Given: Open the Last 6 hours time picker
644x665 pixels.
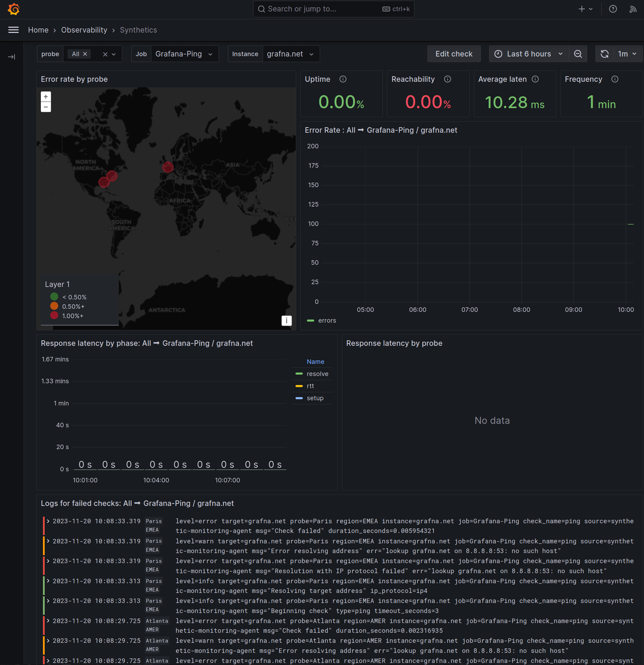Looking at the screenshot, I should (x=529, y=54).
